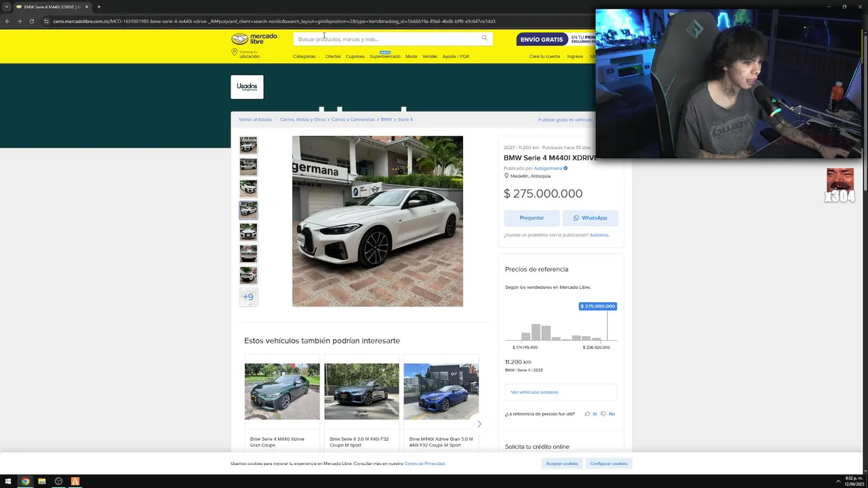868x488 pixels.
Task: Click the thumbs-up Sí icon
Action: [587, 413]
